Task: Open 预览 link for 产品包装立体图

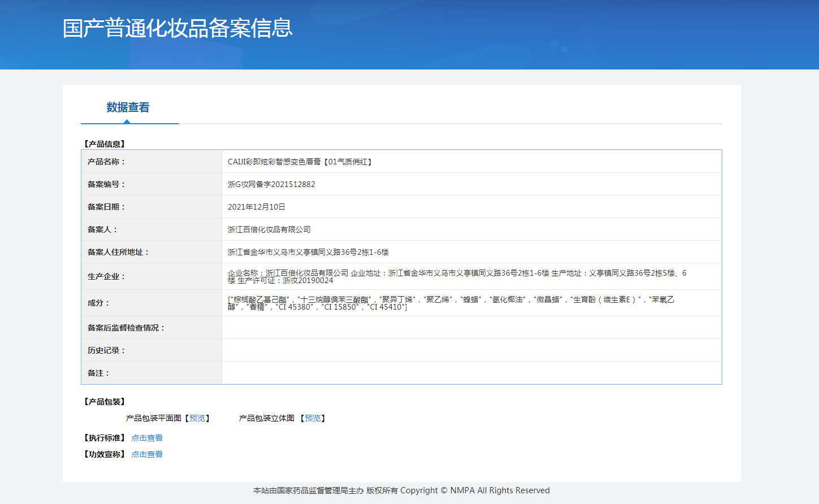Action: 313,418
